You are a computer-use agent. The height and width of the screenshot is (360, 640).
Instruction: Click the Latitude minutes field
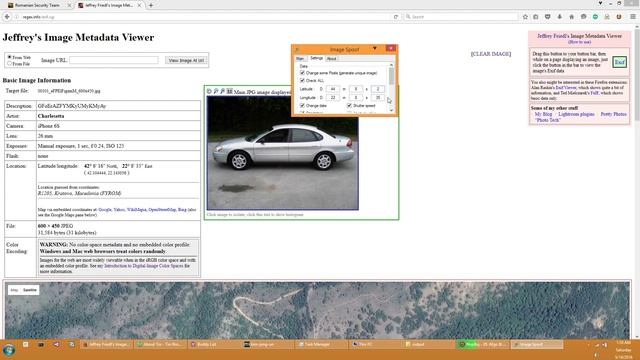click(x=356, y=89)
